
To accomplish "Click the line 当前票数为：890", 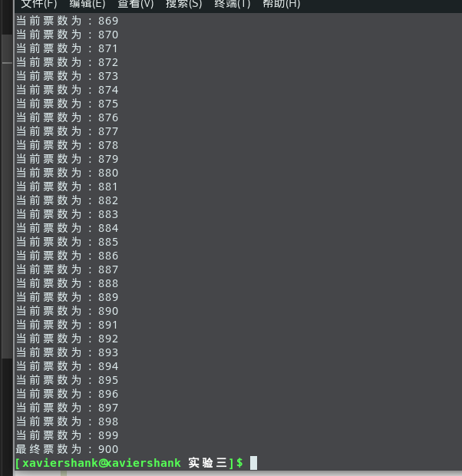I will [x=67, y=311].
